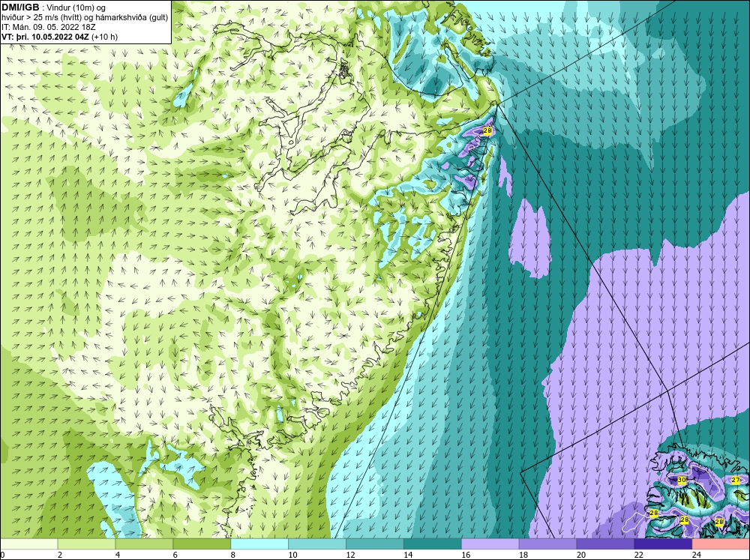Click the olive green 6–8 m/s legend swatch
This screenshot has height=560, width=750.
click(202, 544)
